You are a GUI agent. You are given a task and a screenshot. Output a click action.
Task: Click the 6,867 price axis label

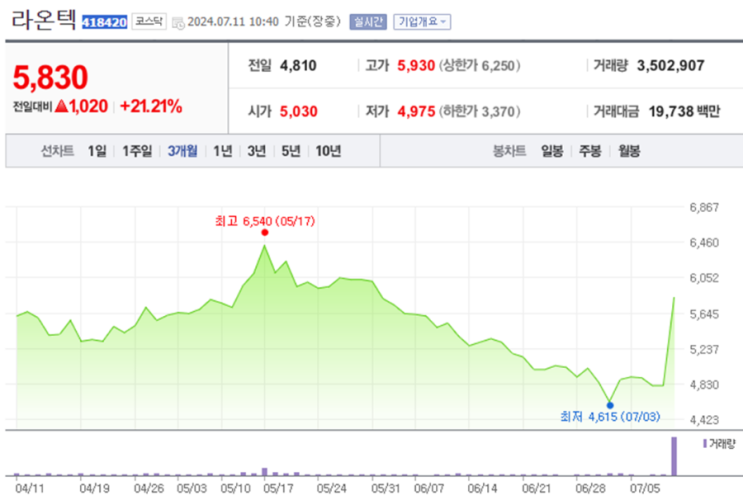click(x=704, y=207)
